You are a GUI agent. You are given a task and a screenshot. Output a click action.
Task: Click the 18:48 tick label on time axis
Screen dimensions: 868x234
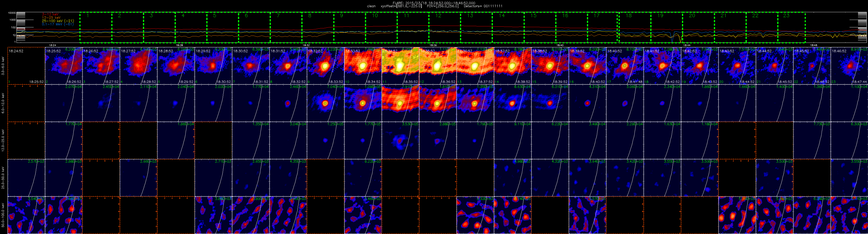[813, 45]
